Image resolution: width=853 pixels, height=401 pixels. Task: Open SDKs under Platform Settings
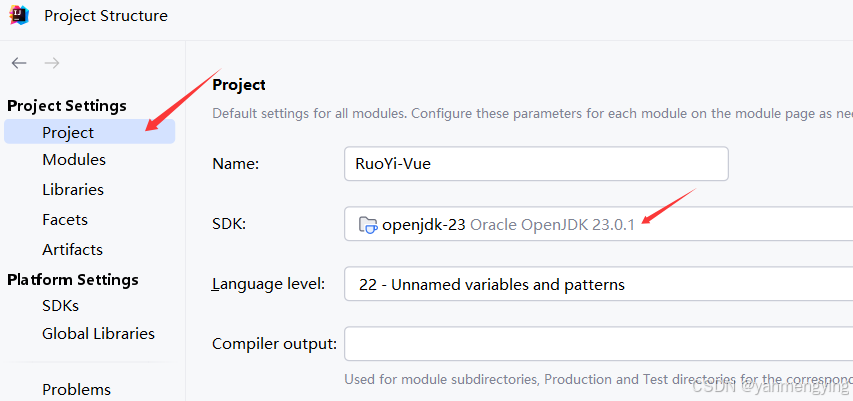pyautogui.click(x=60, y=305)
